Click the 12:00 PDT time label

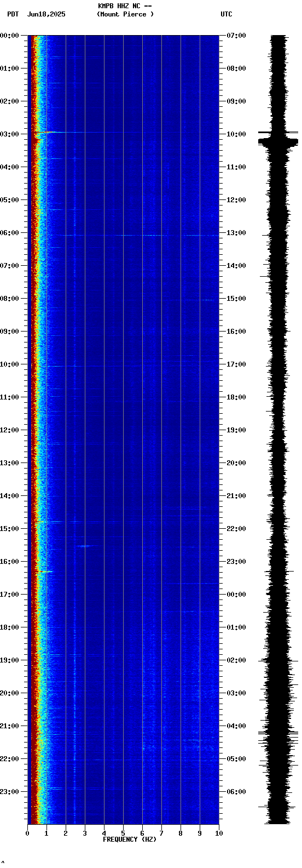pos(10,430)
